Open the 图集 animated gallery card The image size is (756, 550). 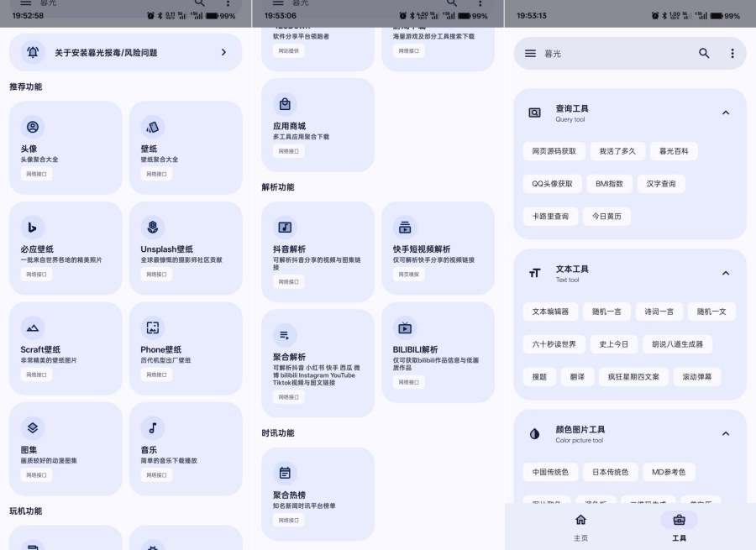[x=66, y=449]
